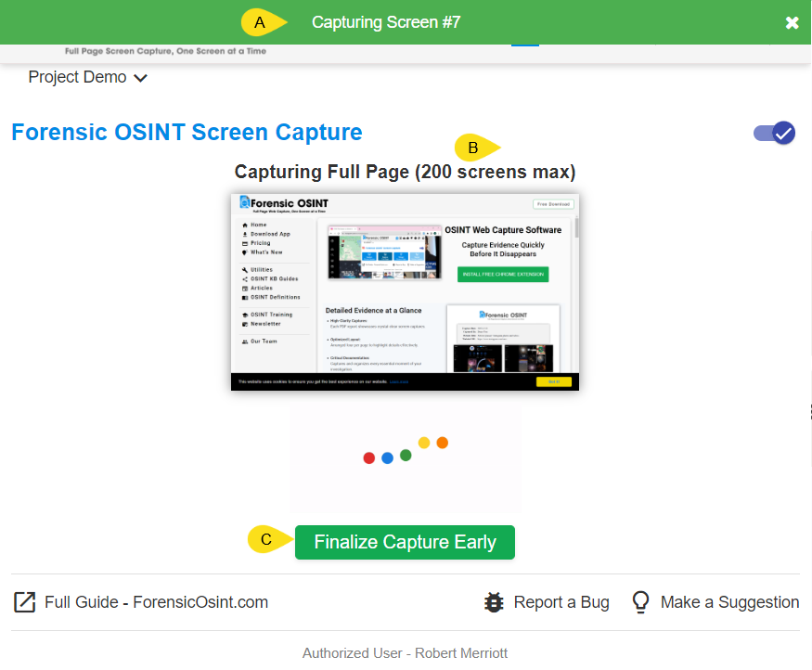Click the colored dots loading indicator
Viewport: 812px width, 670px height.
(406, 450)
